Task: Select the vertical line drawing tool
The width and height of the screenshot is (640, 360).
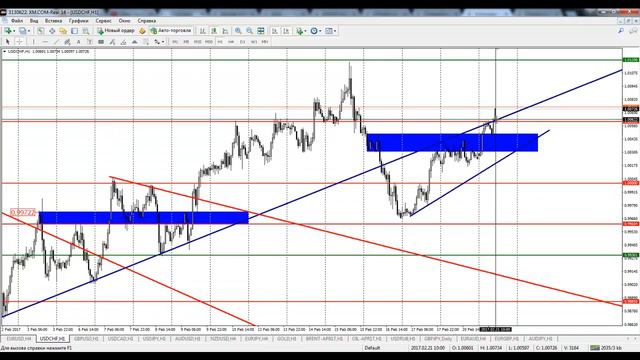Action: tap(33, 42)
